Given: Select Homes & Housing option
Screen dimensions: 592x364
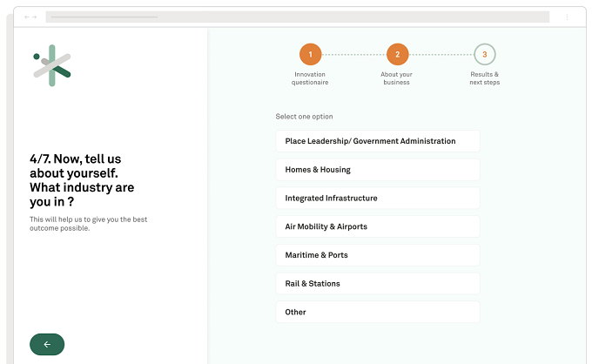Looking at the screenshot, I should point(378,170).
